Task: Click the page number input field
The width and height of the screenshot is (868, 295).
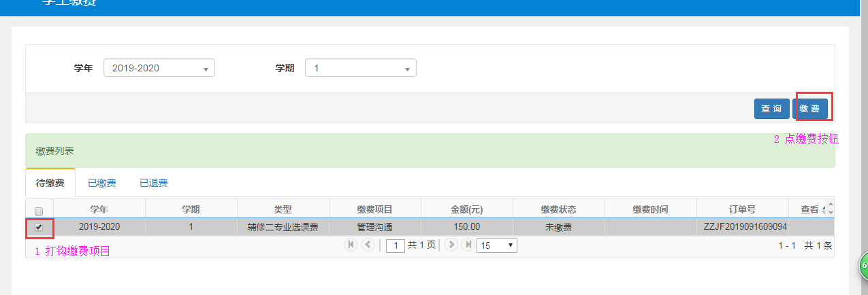Action: 395,245
